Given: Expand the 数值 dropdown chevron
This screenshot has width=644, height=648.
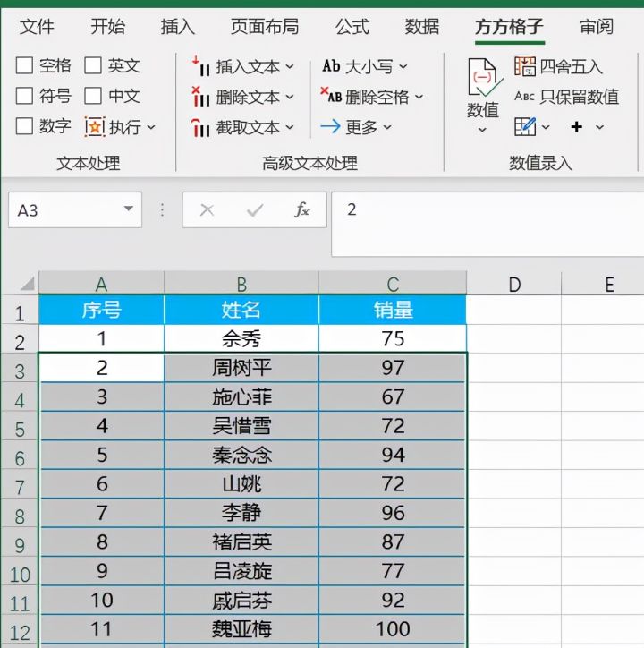Looking at the screenshot, I should click(x=482, y=130).
